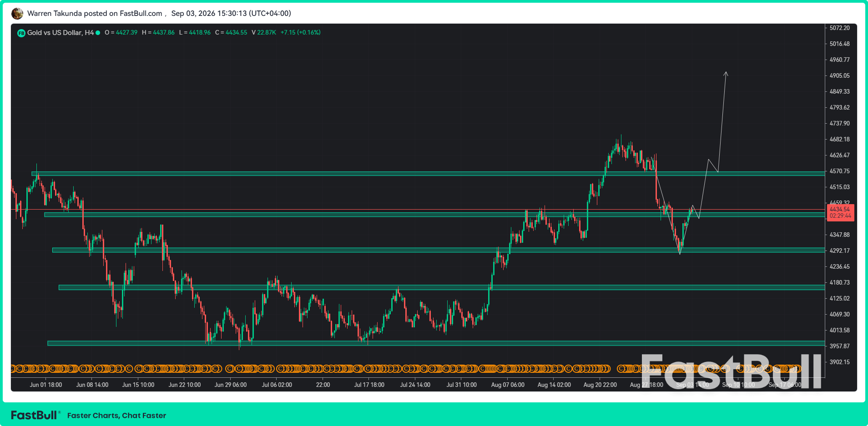Click the red current price tag 4434.54
Viewport: 868px width, 426px height.
pyautogui.click(x=840, y=210)
